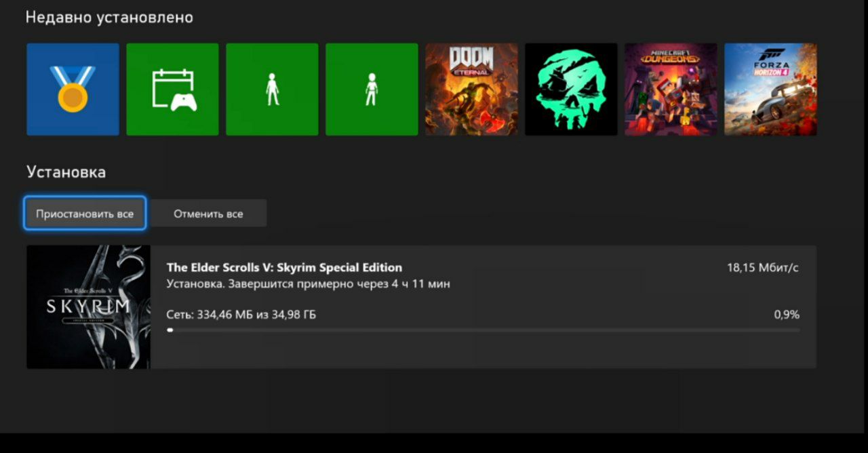Click the '18,15 Мбит/с' download speed
This screenshot has height=453, width=868.
tap(763, 268)
